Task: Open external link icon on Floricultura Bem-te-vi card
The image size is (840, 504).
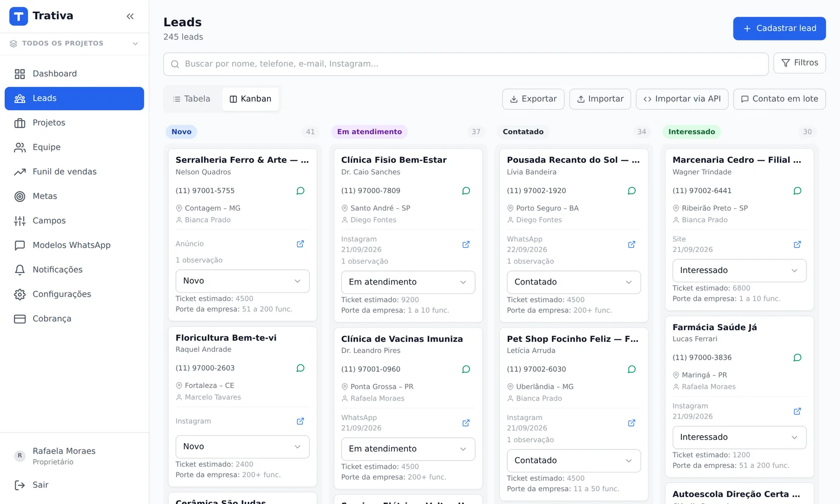Action: pyautogui.click(x=300, y=421)
